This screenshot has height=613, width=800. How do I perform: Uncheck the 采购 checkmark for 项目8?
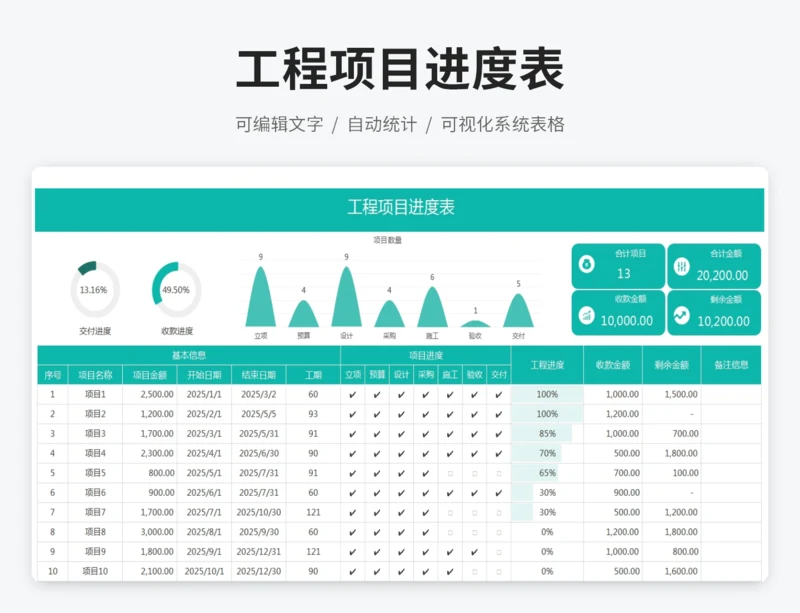pyautogui.click(x=426, y=532)
